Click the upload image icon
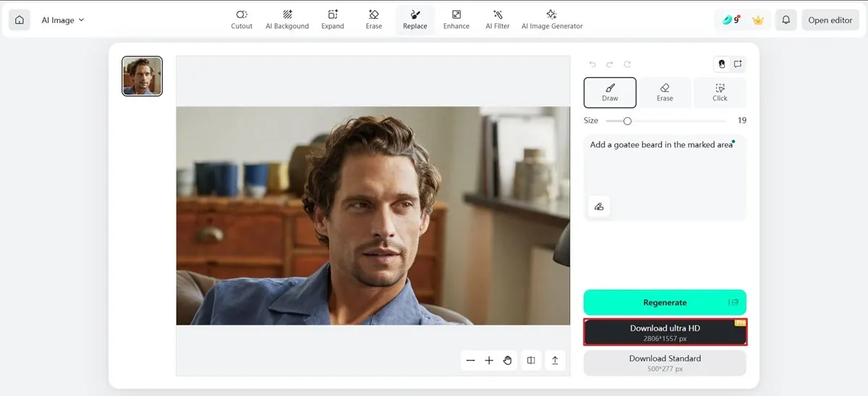 coord(555,361)
